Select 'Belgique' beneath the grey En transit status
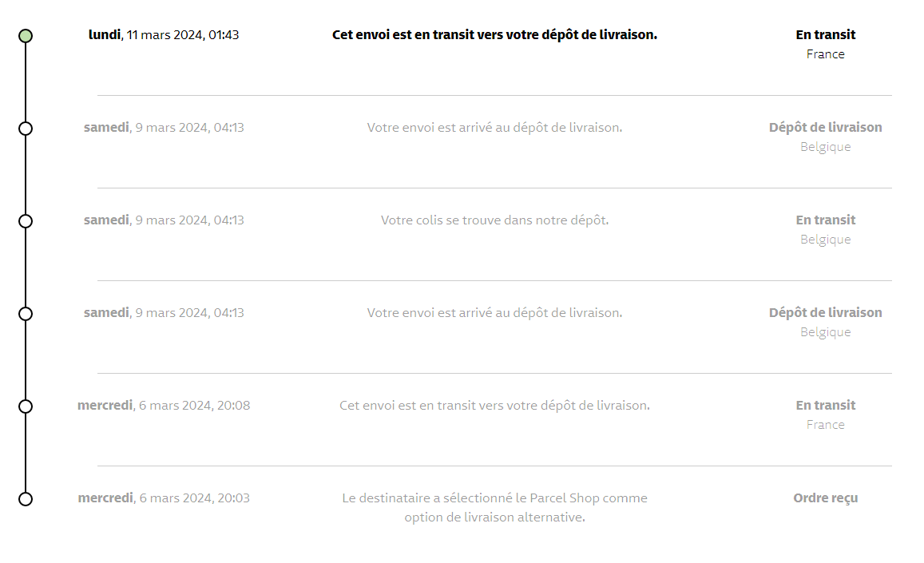The height and width of the screenshot is (563, 924). tap(825, 240)
